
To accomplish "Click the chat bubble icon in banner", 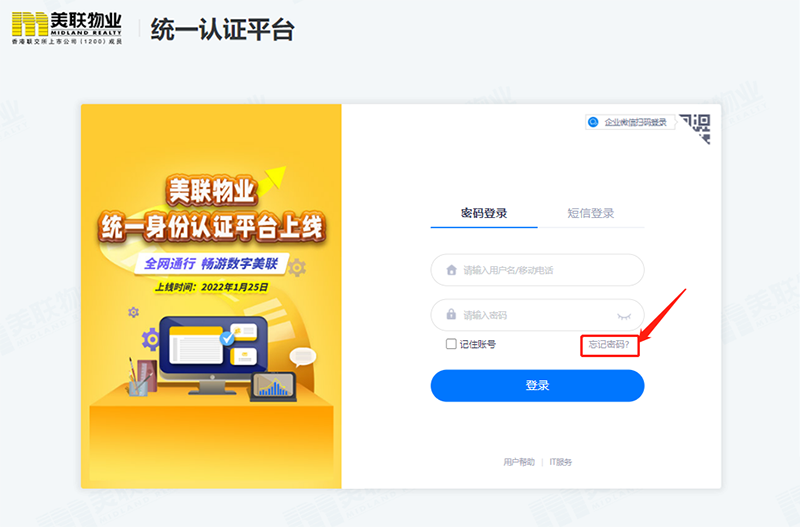I will pos(303,357).
